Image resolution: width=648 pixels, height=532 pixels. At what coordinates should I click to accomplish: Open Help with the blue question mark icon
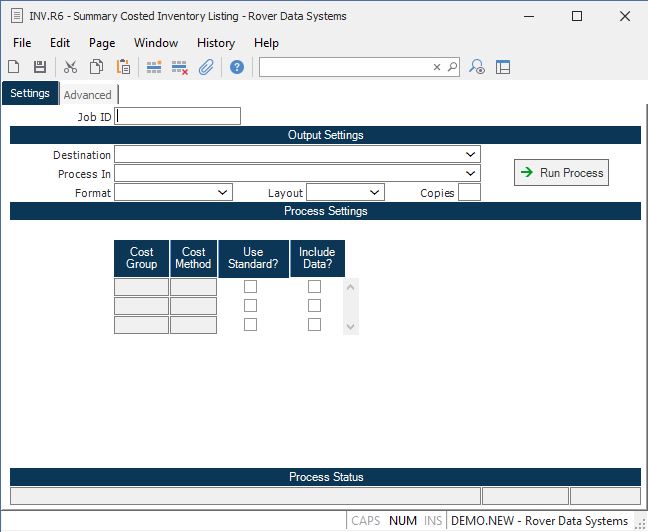click(x=237, y=67)
